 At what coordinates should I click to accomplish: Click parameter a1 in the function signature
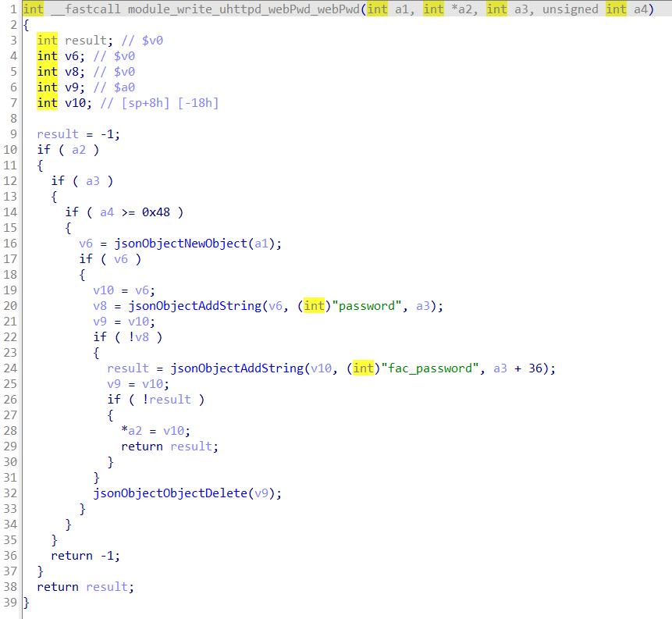[402, 9]
